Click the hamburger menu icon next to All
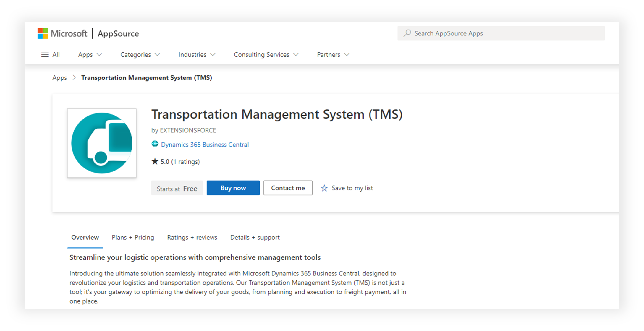Image resolution: width=644 pixels, height=331 pixels. 44,54
